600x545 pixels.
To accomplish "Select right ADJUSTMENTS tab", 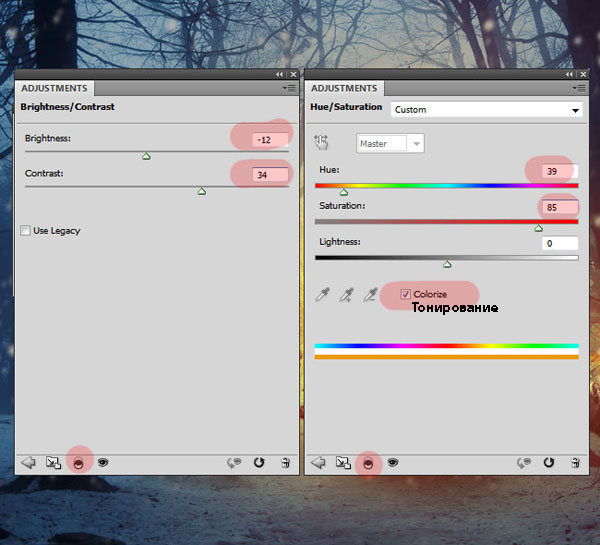I will pyautogui.click(x=344, y=88).
